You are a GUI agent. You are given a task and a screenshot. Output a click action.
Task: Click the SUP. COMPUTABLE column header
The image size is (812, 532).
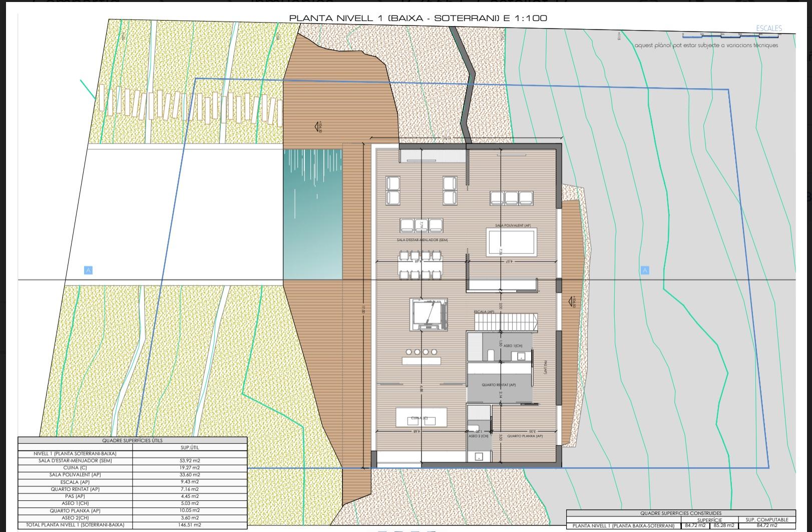coord(766,519)
